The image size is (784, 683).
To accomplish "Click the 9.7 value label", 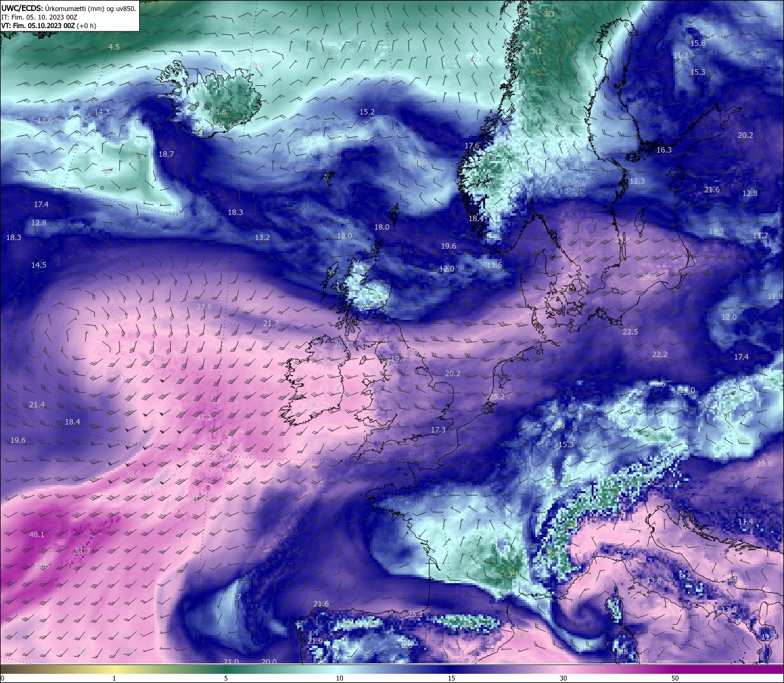I will click(311, 141).
